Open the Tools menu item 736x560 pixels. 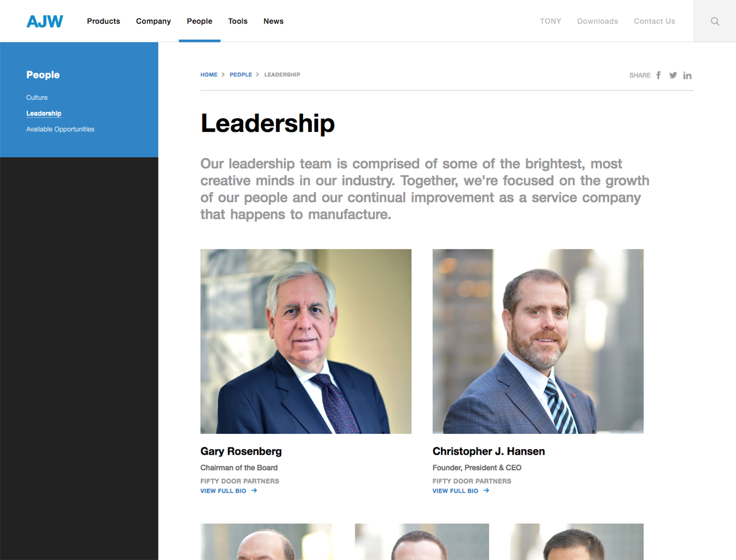click(x=238, y=21)
